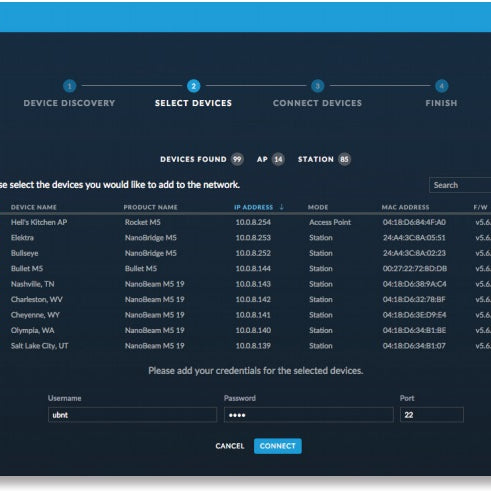Click IP address 10.0.8.252
The image size is (491, 491).
point(253,253)
